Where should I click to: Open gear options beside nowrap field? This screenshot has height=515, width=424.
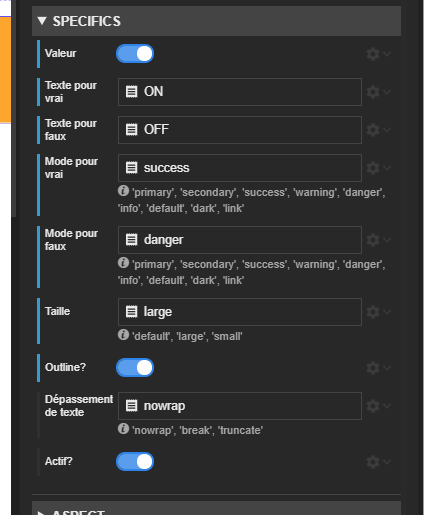coord(373,406)
